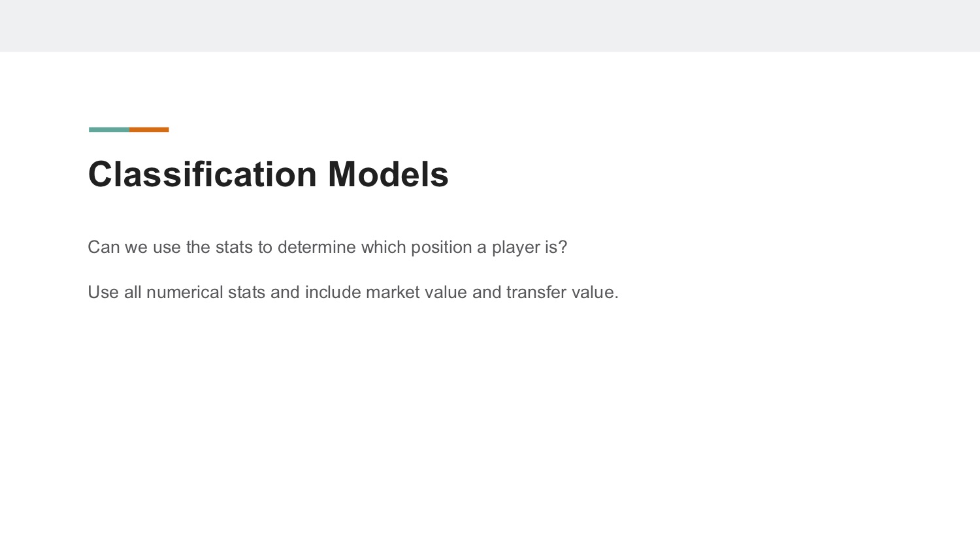The width and height of the screenshot is (980, 551).
Task: Click the word 'Classification' in the title
Action: (x=203, y=175)
